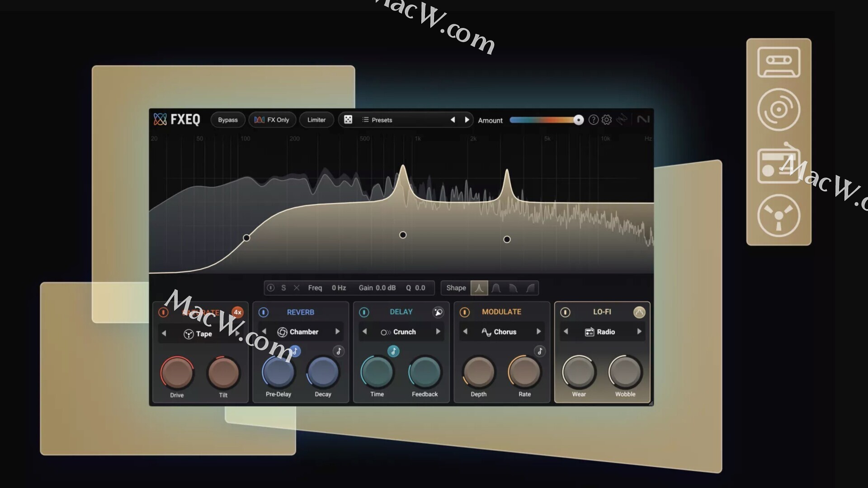The image size is (868, 488).
Task: Toggle the Limiter button
Action: coord(316,120)
